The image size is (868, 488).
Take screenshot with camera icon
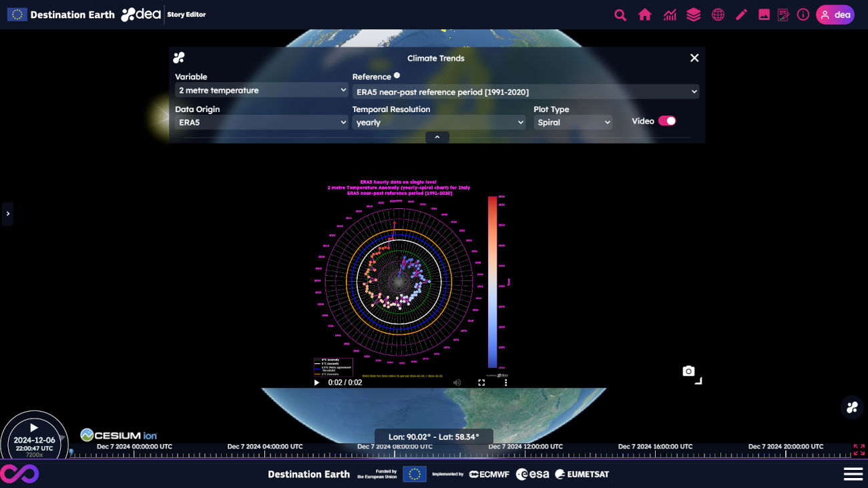(x=688, y=371)
